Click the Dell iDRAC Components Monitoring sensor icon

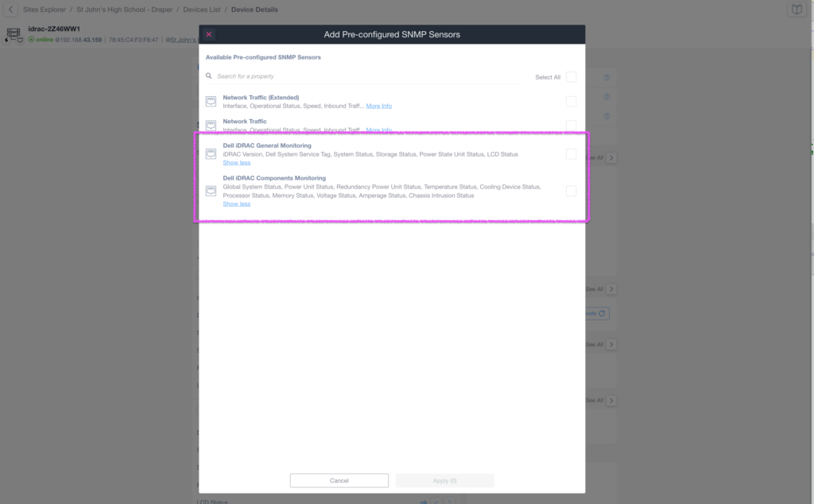pyautogui.click(x=211, y=191)
